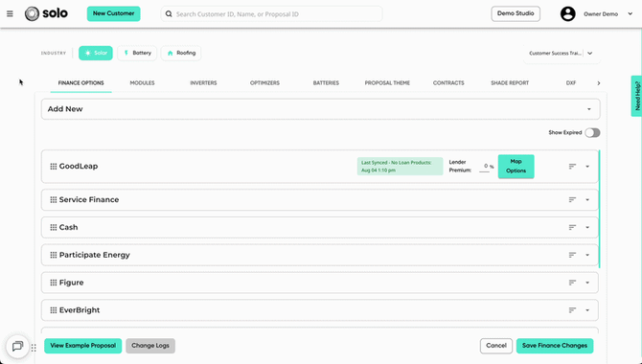642x364 pixels.
Task: Switch to the Contracts tab
Action: click(448, 83)
